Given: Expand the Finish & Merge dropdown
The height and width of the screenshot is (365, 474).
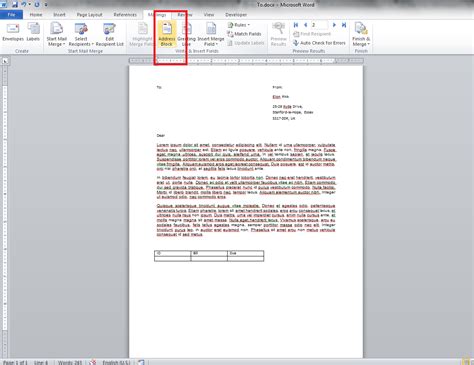Looking at the screenshot, I should pos(361,35).
